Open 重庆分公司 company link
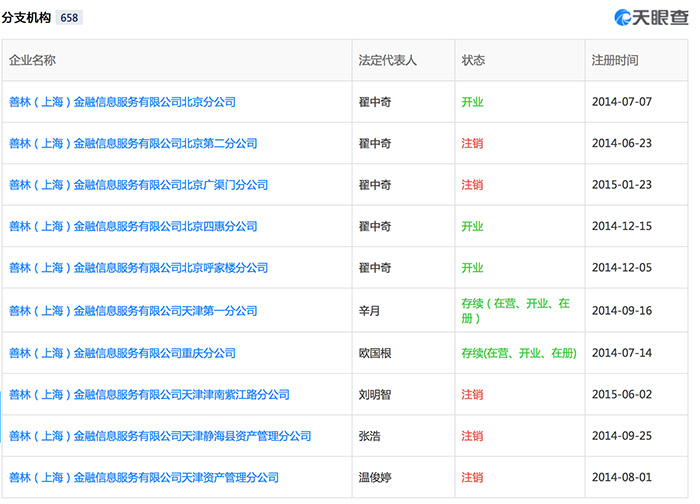The image size is (700, 504). (x=122, y=354)
